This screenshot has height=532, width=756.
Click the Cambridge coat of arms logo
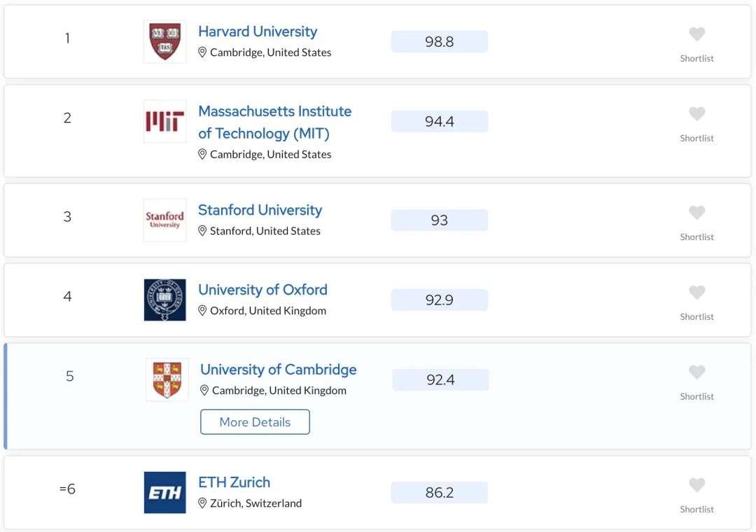[x=167, y=379]
